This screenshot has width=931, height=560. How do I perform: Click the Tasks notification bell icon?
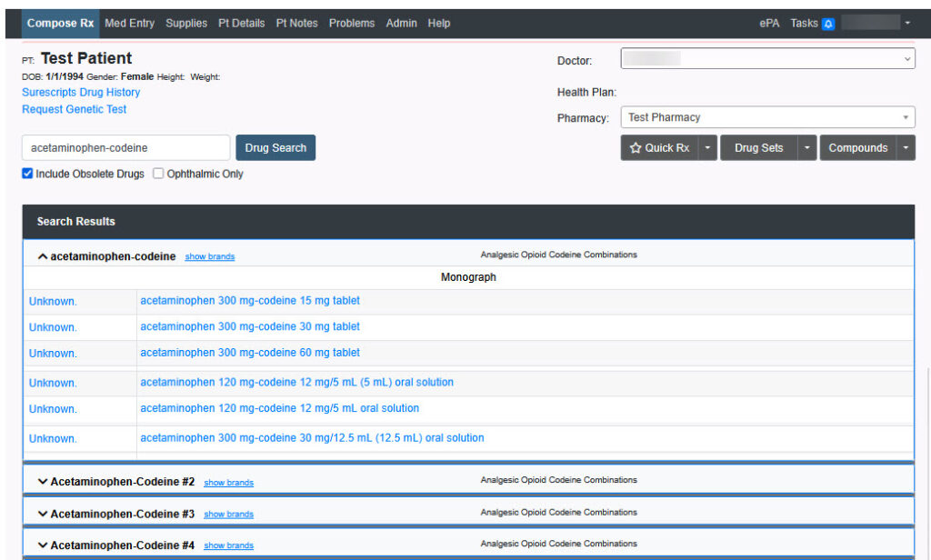(x=828, y=24)
